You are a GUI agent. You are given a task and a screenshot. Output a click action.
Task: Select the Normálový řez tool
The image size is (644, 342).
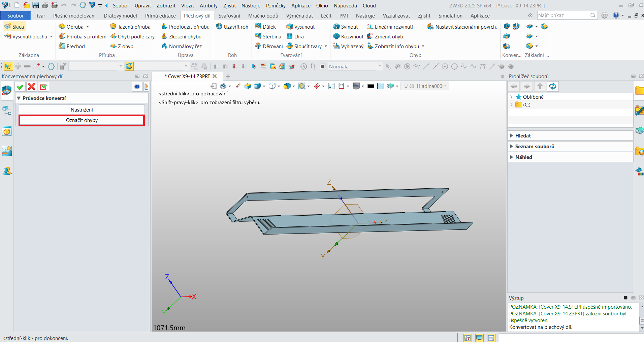click(x=182, y=46)
